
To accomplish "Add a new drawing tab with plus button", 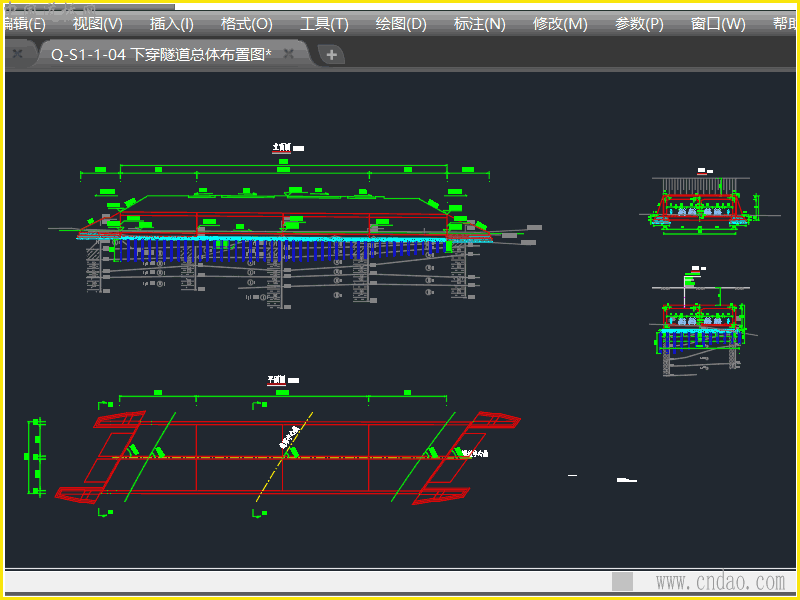I will [332, 55].
